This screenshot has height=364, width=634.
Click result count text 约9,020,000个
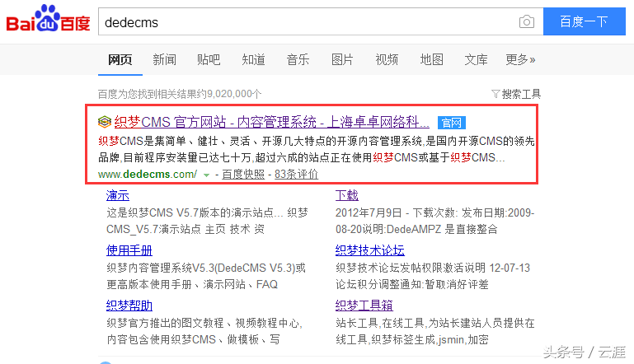click(x=229, y=94)
